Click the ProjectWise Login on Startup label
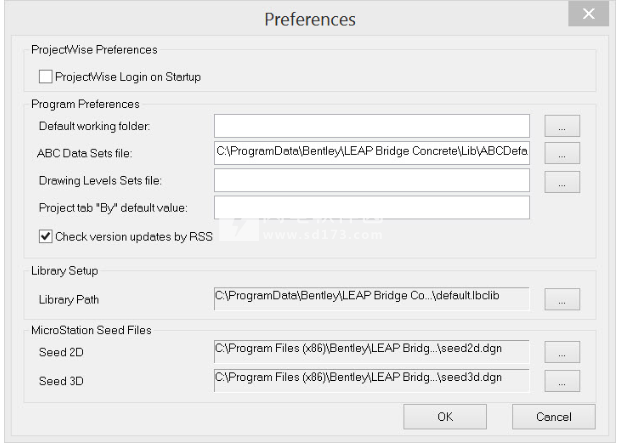 coord(128,77)
